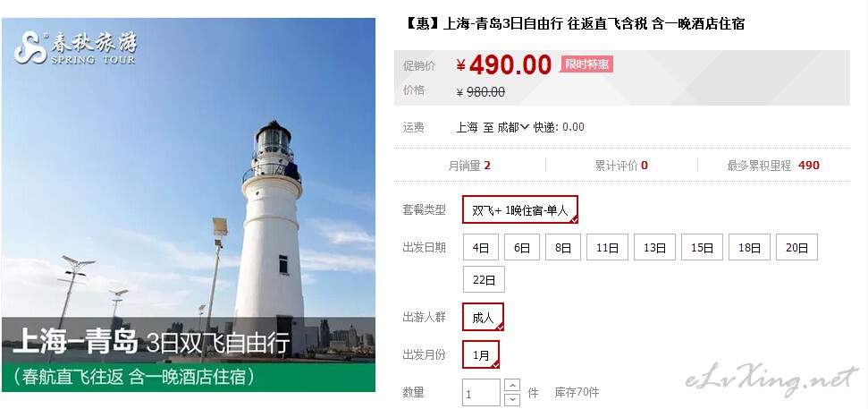Choose departure date 15日
Viewport: 868px width, 409px height.
702,247
